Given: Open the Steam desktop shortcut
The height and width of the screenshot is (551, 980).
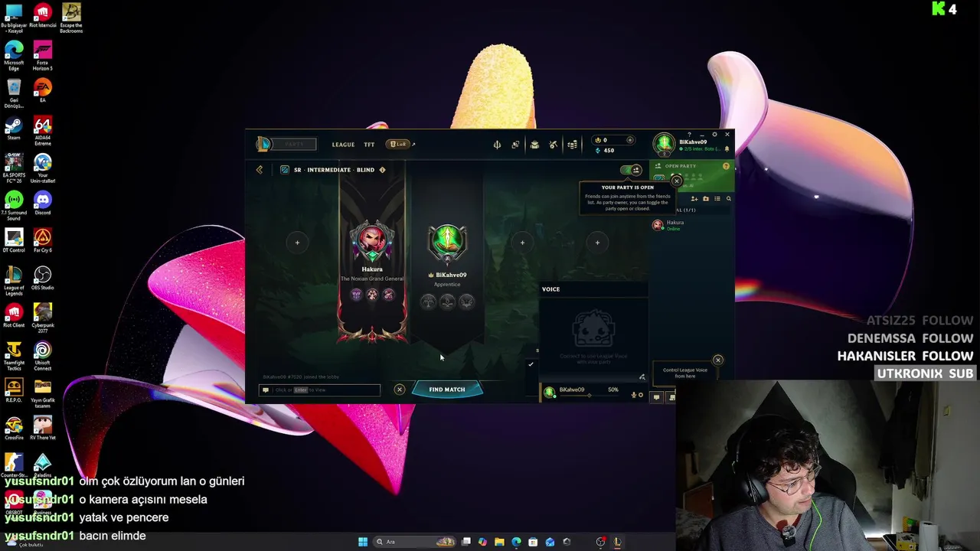Looking at the screenshot, I should point(14,128).
